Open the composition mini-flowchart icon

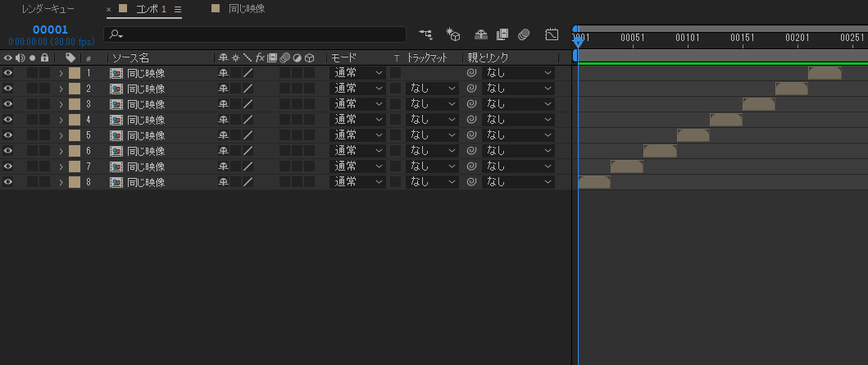(425, 34)
